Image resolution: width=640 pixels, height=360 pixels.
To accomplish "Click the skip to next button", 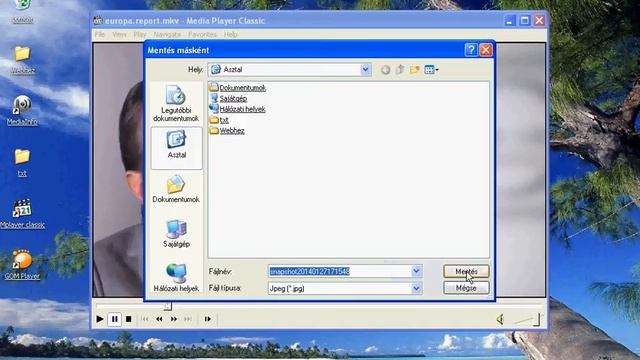I will tap(188, 319).
